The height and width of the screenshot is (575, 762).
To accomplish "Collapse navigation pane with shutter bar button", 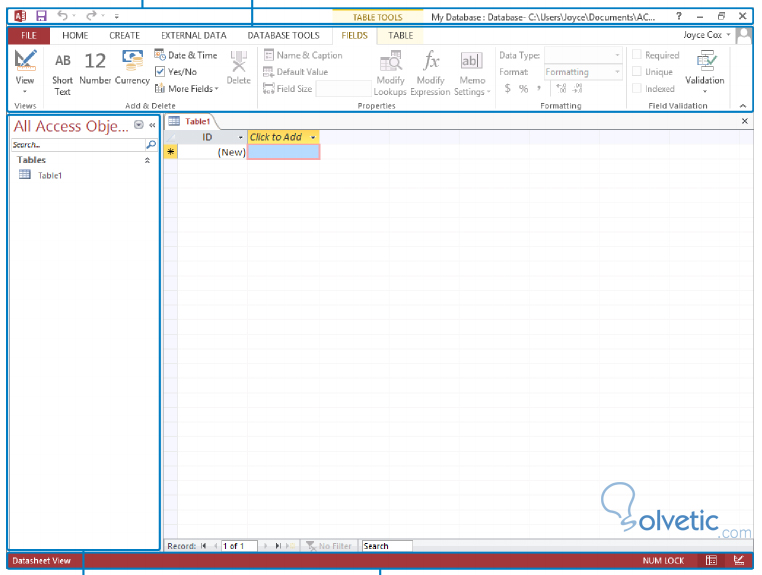I will click(x=152, y=125).
